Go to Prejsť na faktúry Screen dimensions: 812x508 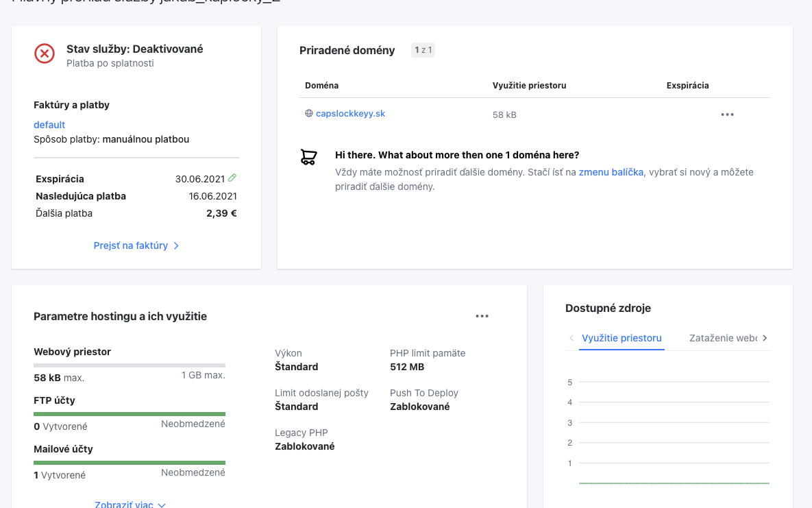(136, 245)
